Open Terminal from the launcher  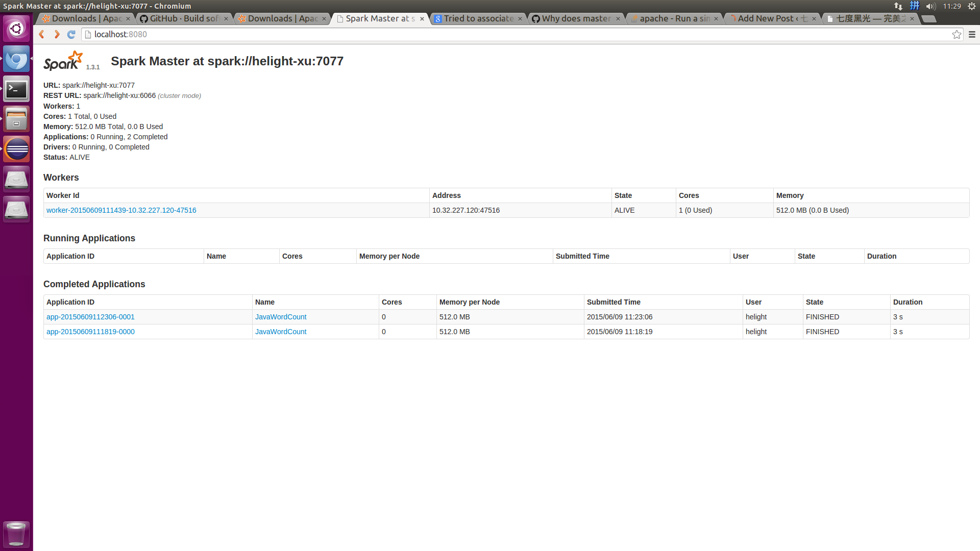(16, 89)
